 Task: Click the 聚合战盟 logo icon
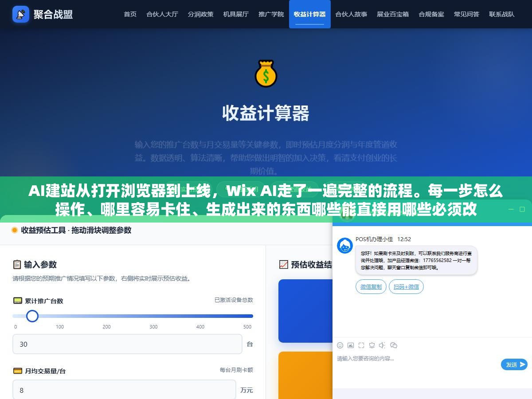[x=21, y=14]
